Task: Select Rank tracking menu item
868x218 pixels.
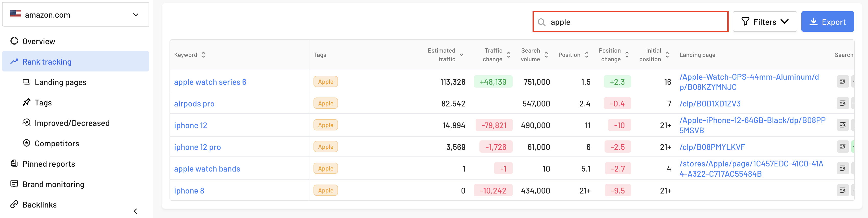Action: pyautogui.click(x=76, y=61)
